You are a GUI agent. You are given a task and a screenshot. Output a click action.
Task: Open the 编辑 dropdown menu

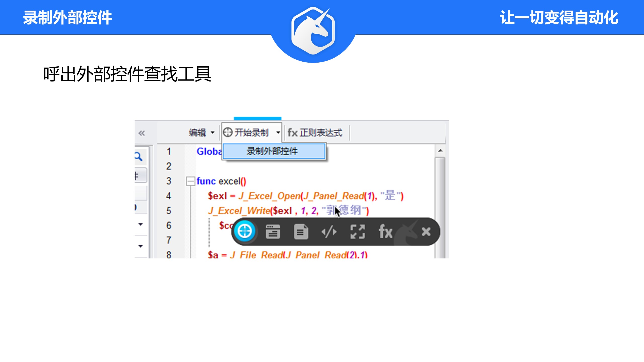[202, 132]
